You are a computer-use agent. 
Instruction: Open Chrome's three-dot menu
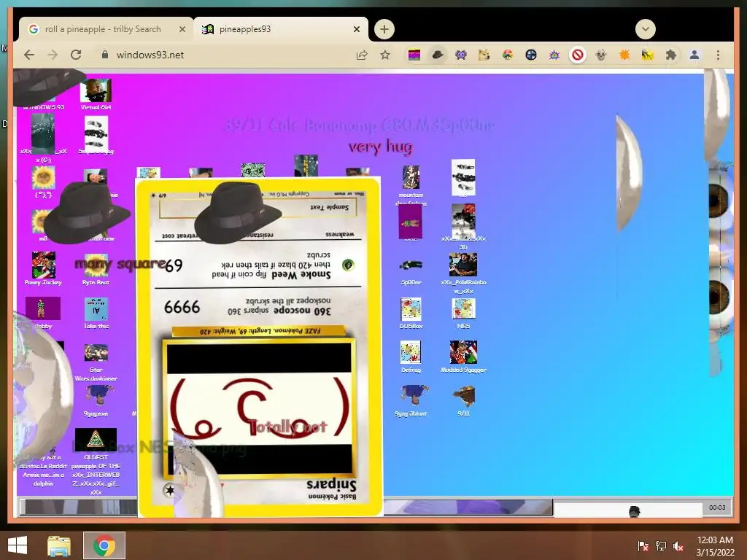pyautogui.click(x=718, y=55)
